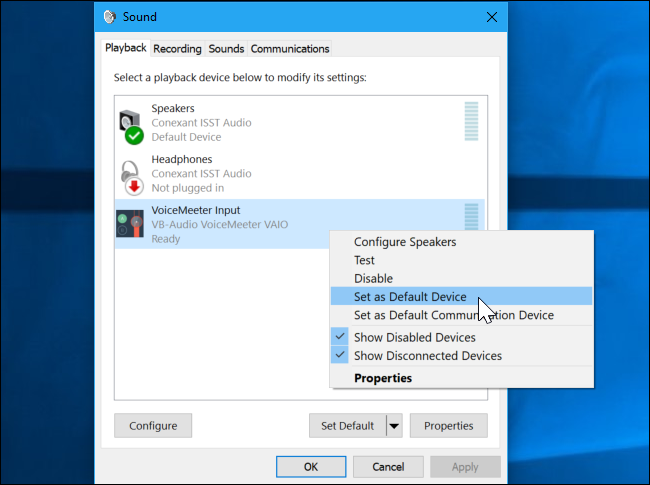650x485 pixels.
Task: Switch to the Playback tab
Action: 126,48
